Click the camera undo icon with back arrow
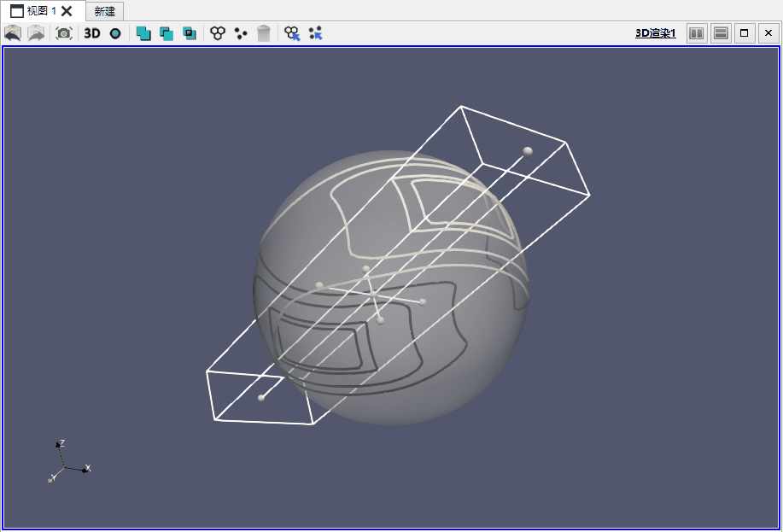 [x=13, y=33]
